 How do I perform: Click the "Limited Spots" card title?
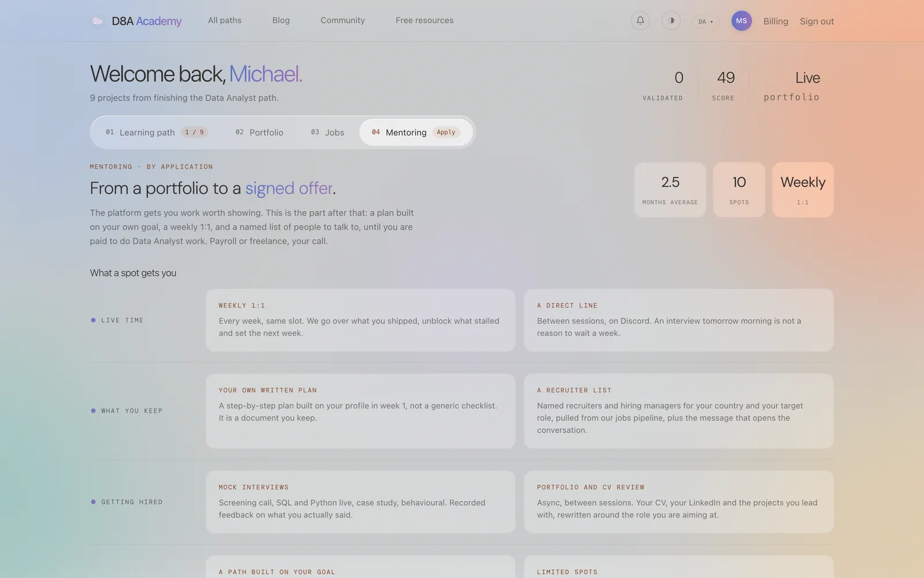[567, 572]
